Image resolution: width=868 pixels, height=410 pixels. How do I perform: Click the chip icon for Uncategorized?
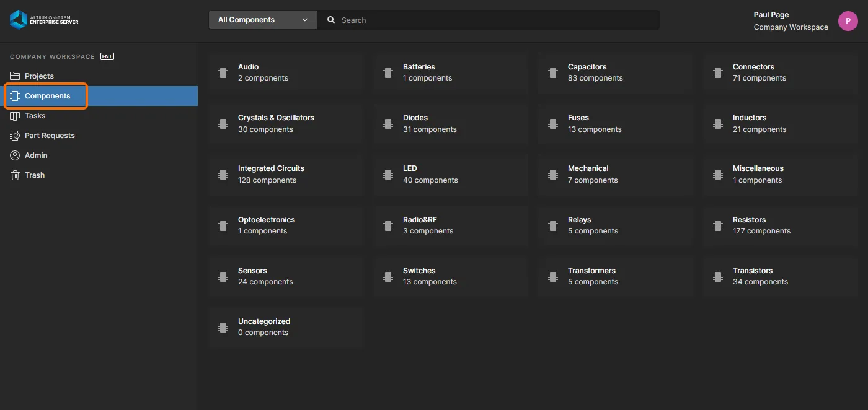(223, 327)
